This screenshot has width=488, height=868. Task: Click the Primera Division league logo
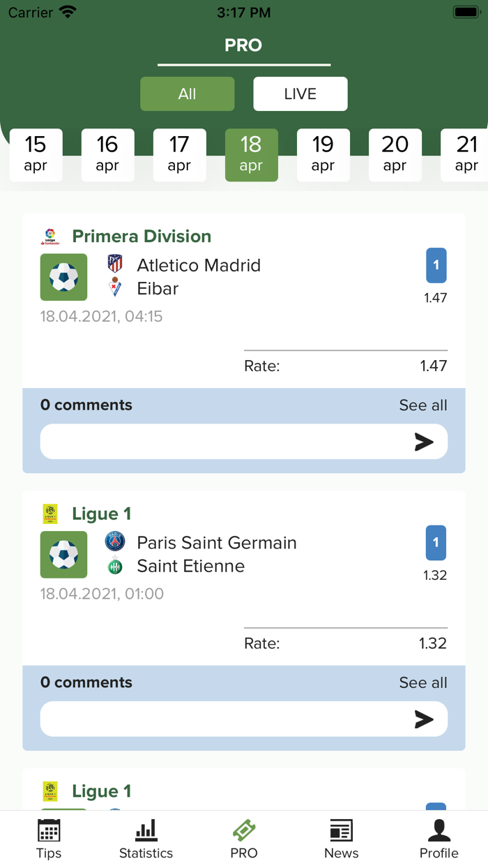[x=50, y=237]
